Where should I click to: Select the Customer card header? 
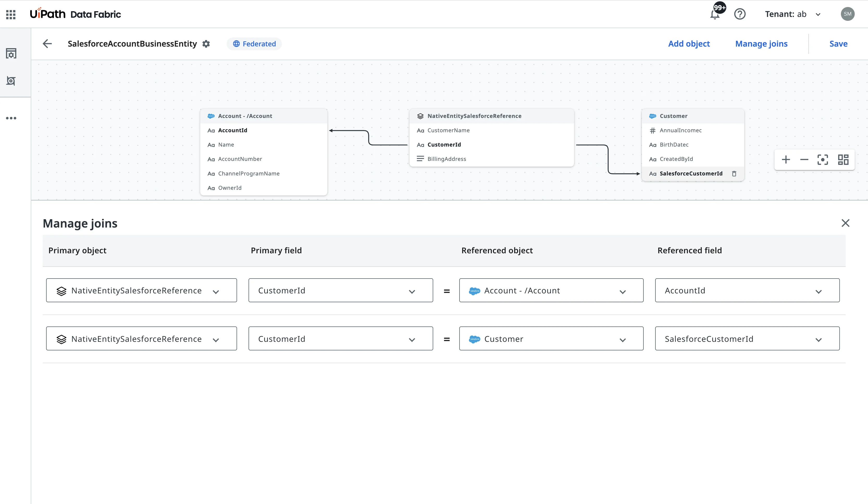coord(693,116)
